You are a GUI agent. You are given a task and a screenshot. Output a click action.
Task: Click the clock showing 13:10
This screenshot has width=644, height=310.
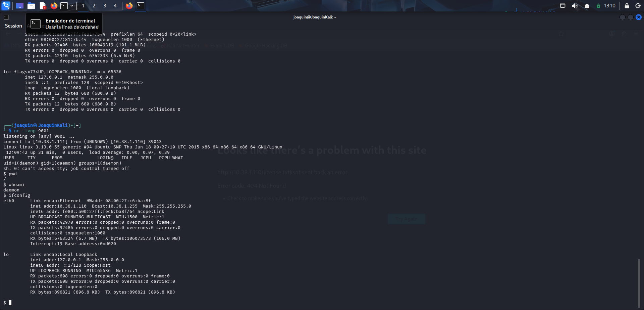click(x=609, y=5)
